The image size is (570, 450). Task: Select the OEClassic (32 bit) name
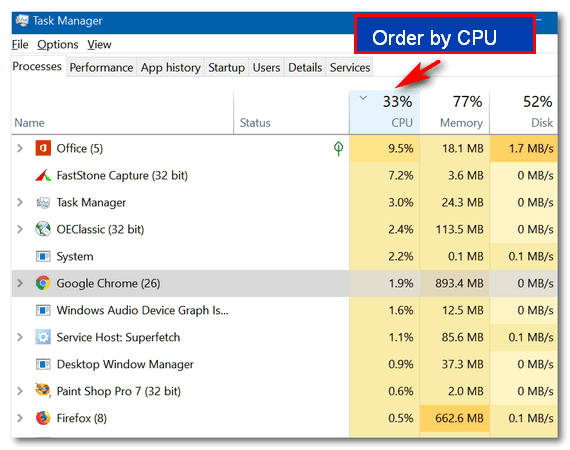[100, 229]
